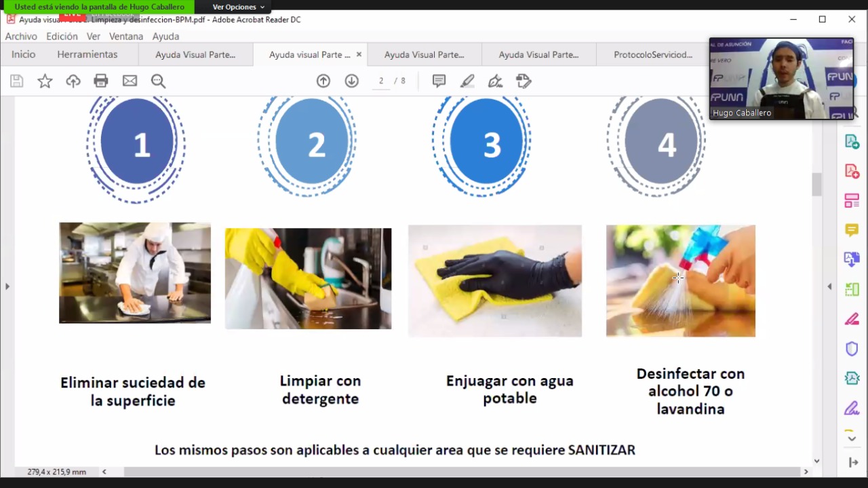Bookmark the file with the star icon
Image resolution: width=868 pixels, height=488 pixels.
(x=45, y=81)
